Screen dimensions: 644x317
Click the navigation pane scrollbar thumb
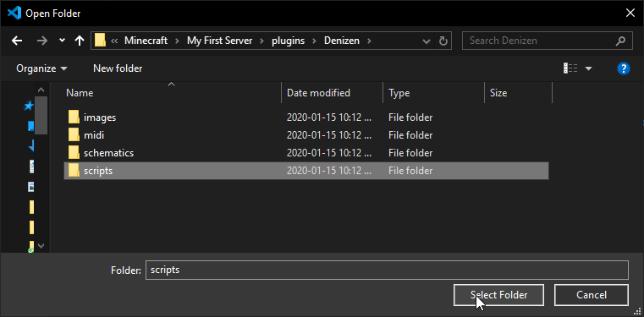pos(41,115)
